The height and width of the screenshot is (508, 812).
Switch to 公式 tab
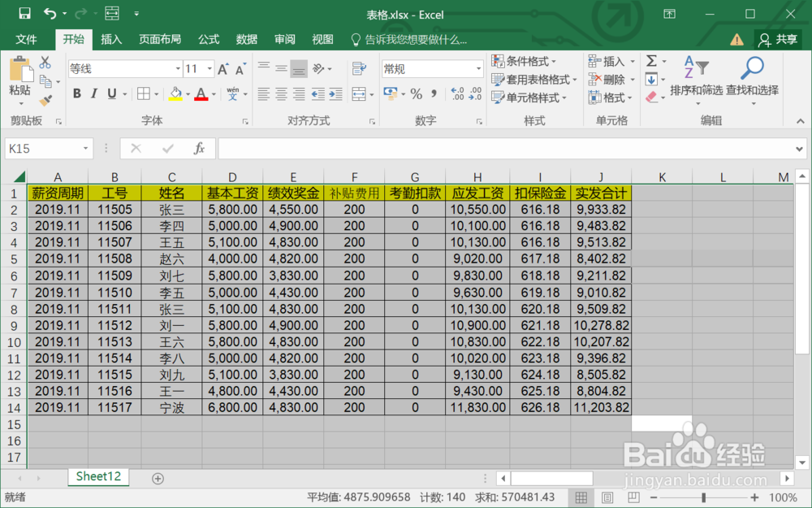click(209, 39)
